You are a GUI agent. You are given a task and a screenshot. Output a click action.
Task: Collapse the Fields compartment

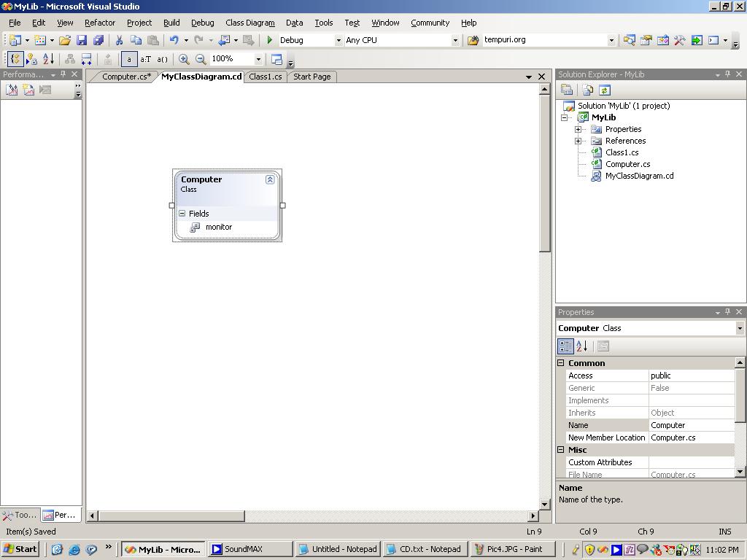(x=182, y=214)
